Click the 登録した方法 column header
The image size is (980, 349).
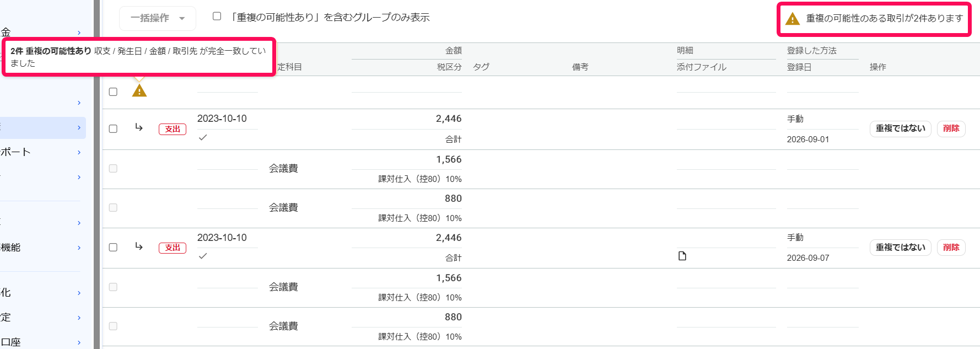pos(812,51)
